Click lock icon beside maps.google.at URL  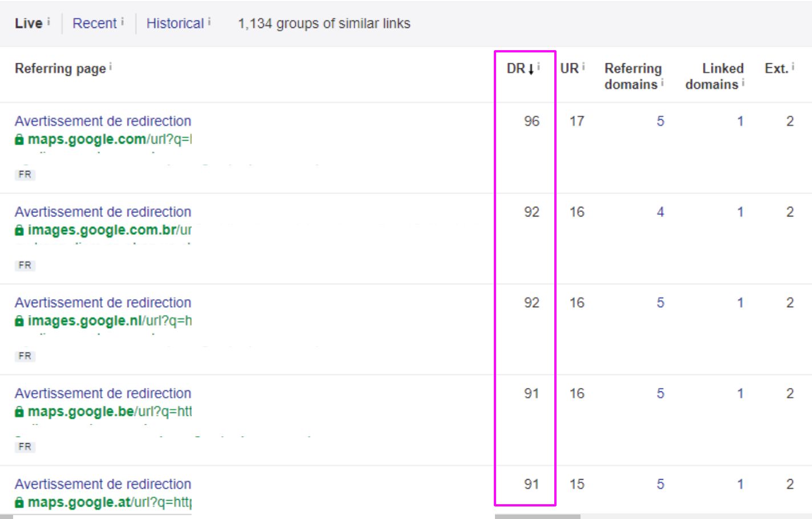19,502
